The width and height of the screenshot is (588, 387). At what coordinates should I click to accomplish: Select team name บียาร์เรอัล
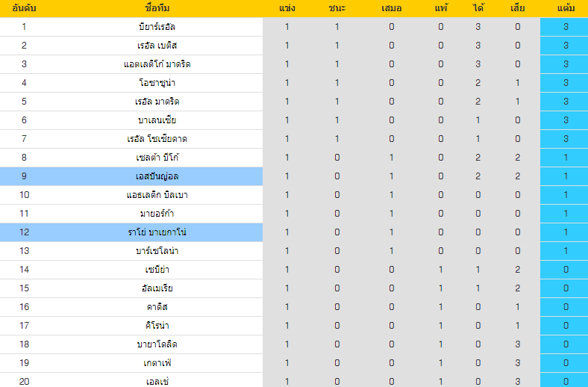157,27
